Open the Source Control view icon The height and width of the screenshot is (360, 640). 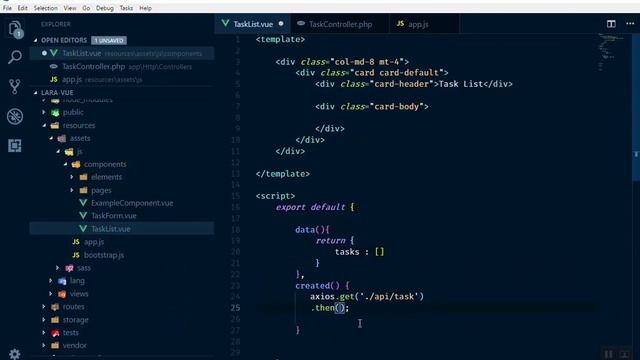15,87
